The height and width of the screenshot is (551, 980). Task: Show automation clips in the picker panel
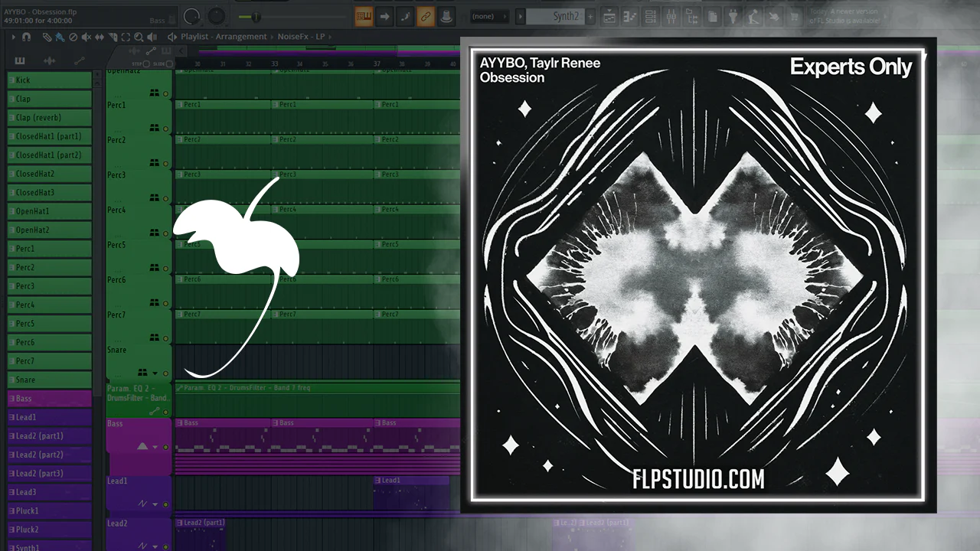[x=80, y=60]
